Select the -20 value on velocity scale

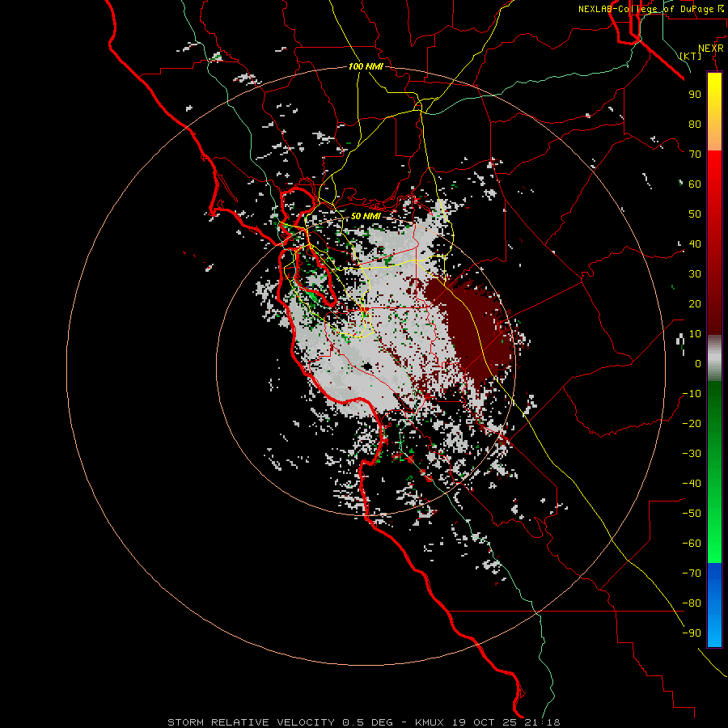(692, 423)
